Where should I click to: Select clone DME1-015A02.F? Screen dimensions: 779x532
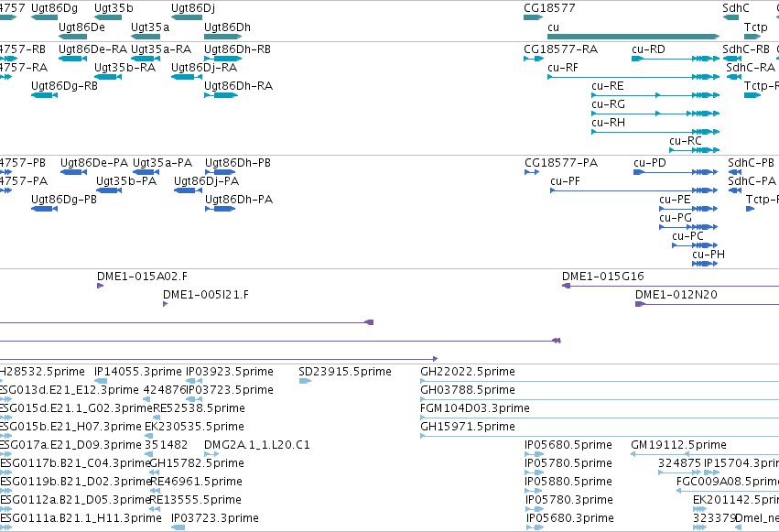[x=100, y=286]
